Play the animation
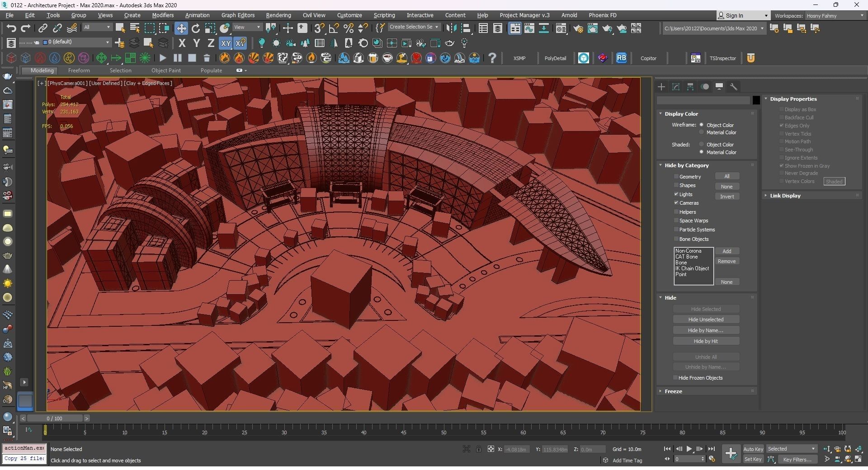The image size is (868, 470). click(x=689, y=449)
